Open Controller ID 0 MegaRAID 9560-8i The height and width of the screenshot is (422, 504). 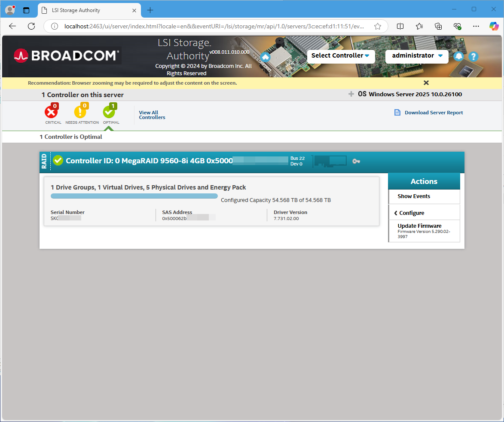tap(149, 161)
